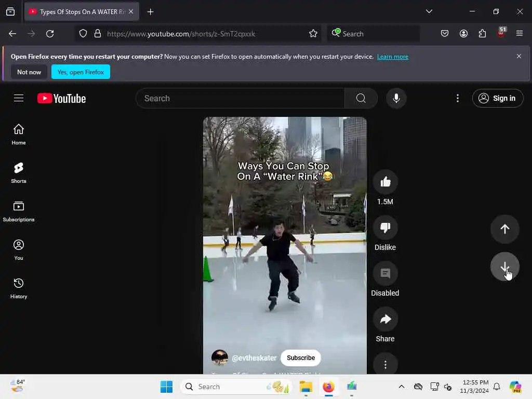Image resolution: width=532 pixels, height=399 pixels.
Task: Open the Save to Pocket icon
Action: (445, 33)
